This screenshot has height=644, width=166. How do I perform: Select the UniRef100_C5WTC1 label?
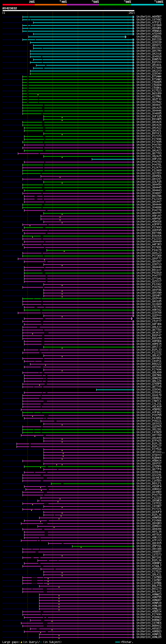coord(149,401)
